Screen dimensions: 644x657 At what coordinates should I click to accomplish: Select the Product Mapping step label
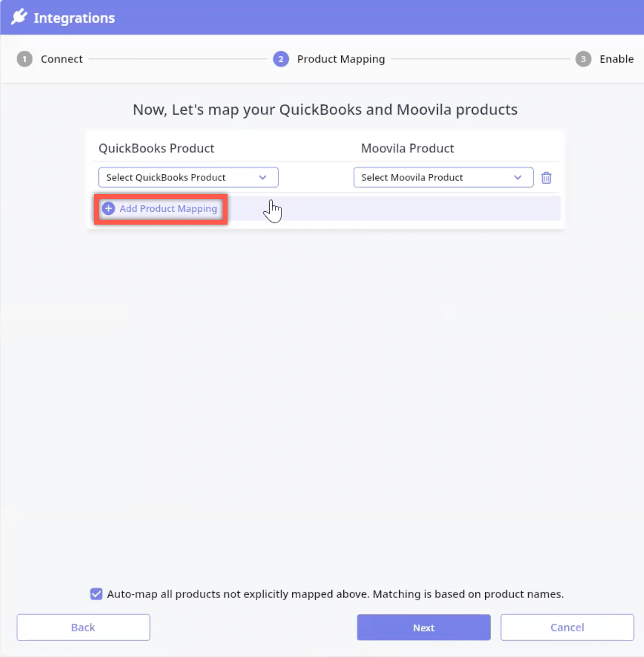coord(341,59)
